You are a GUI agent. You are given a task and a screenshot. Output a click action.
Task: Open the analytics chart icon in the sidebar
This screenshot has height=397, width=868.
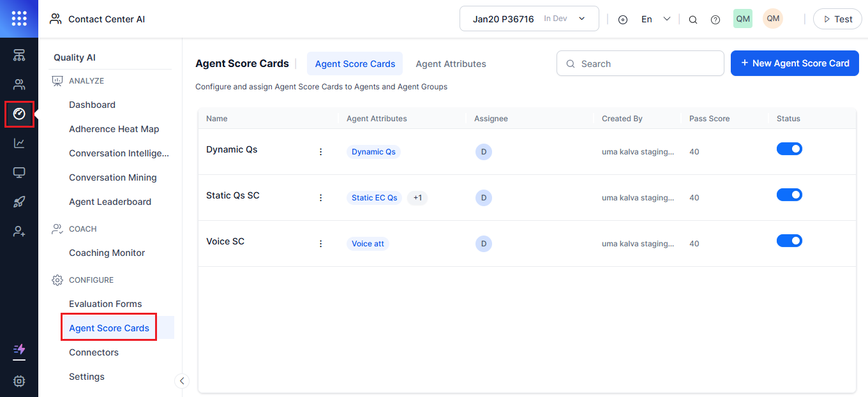click(x=19, y=143)
